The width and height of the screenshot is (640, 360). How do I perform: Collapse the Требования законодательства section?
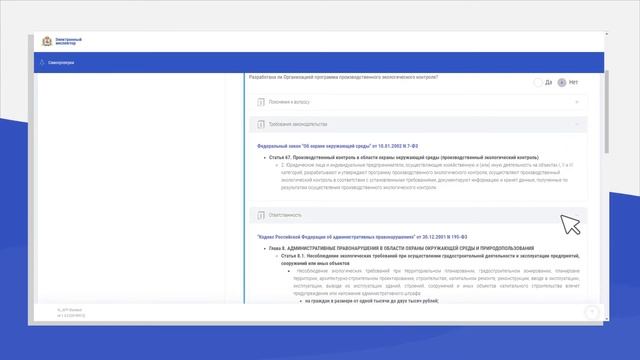tap(418, 124)
